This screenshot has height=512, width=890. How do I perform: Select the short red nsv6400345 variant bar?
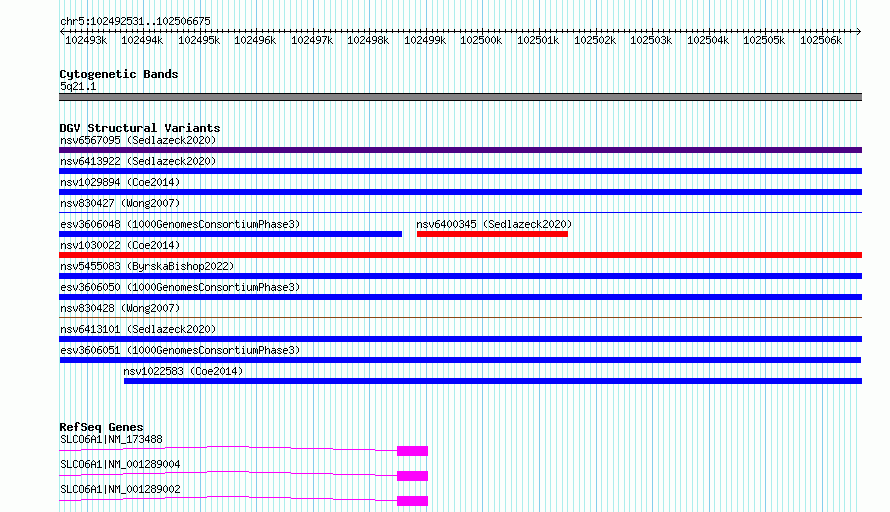click(x=492, y=234)
